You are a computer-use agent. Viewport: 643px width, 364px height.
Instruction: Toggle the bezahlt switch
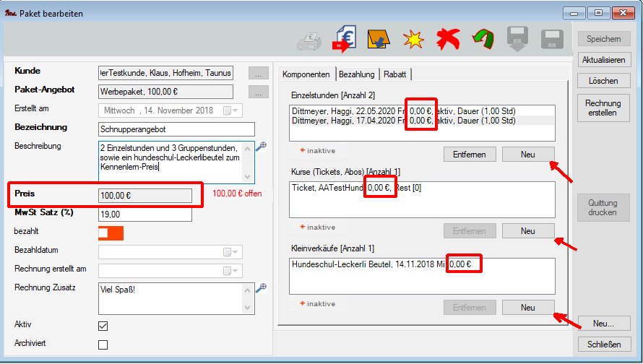(111, 233)
